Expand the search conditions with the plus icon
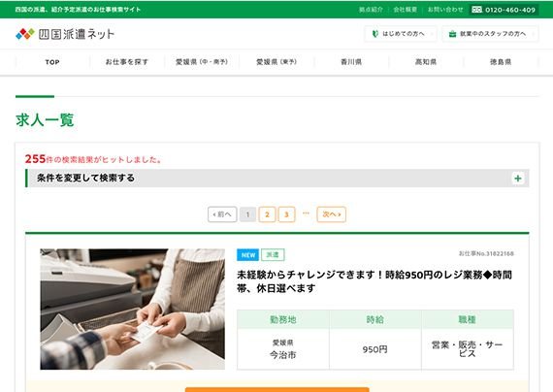This screenshot has height=392, width=553. (x=518, y=179)
